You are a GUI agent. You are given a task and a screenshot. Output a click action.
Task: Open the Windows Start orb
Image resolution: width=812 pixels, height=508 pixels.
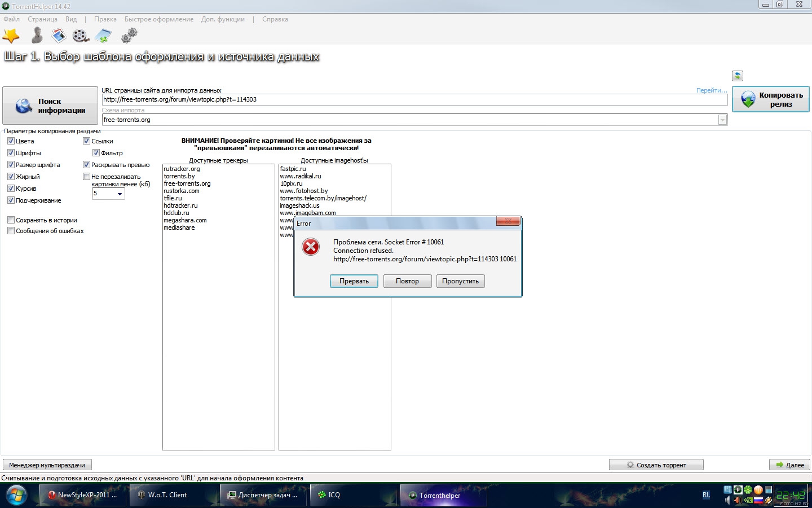[x=16, y=496]
